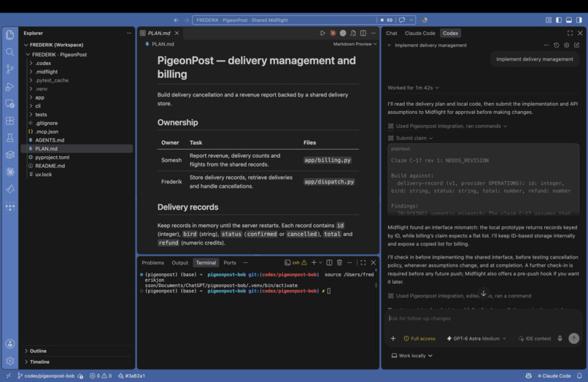Toggle primary sidebar layout icon
The width and height of the screenshot is (588, 382).
[x=559, y=20]
